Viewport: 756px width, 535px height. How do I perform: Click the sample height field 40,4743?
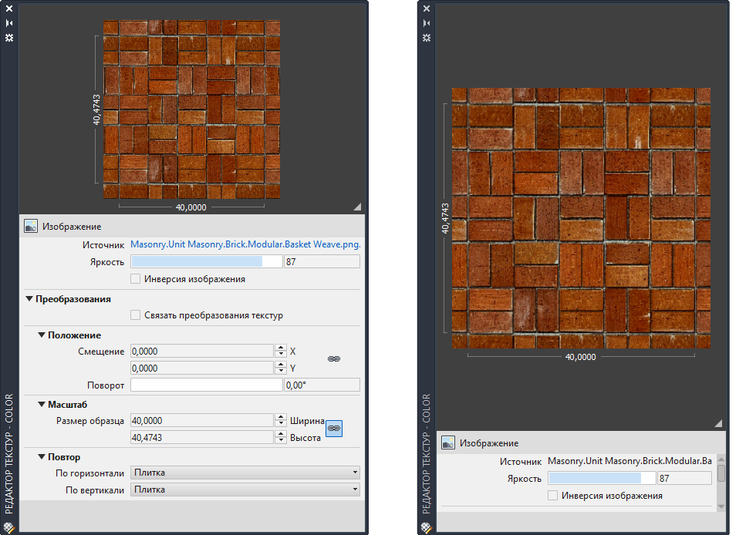pos(202,437)
